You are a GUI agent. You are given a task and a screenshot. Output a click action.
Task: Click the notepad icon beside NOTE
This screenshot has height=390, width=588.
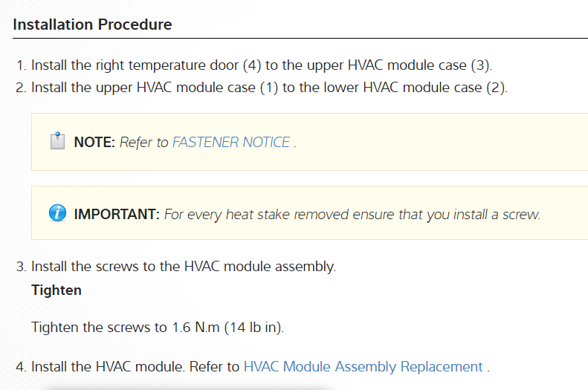coord(57,141)
